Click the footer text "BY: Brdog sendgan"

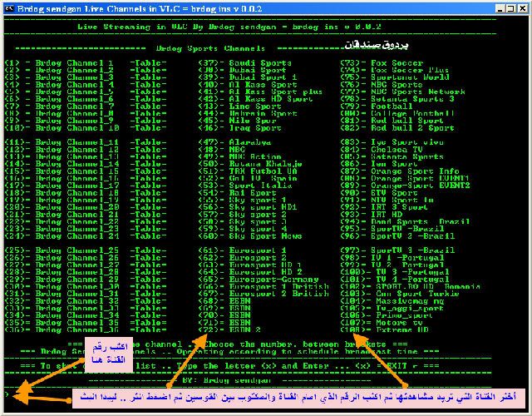click(227, 380)
